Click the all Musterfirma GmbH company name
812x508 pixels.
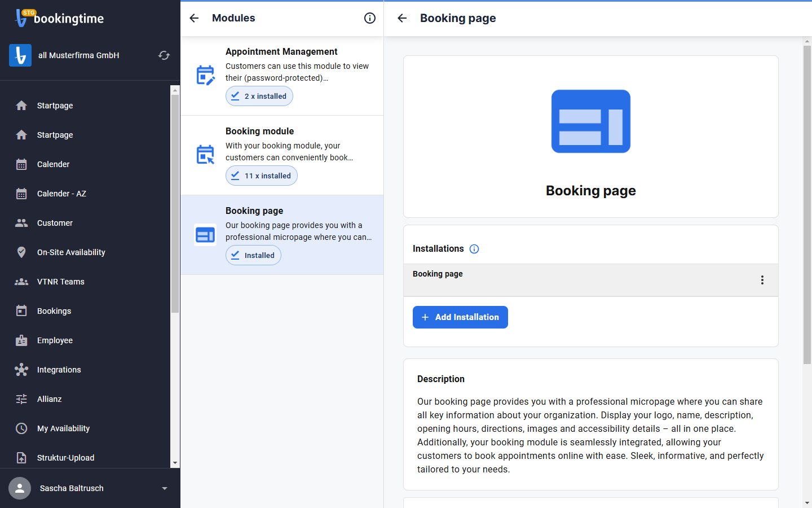coord(79,55)
